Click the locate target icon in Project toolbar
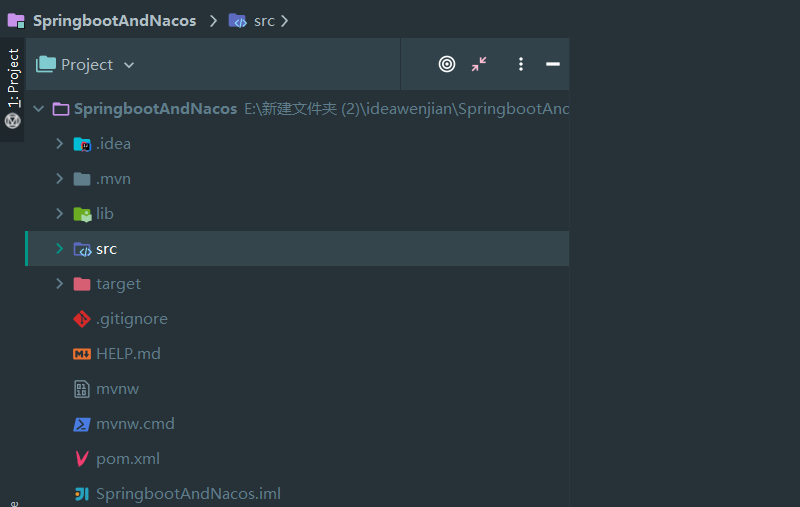 [447, 64]
